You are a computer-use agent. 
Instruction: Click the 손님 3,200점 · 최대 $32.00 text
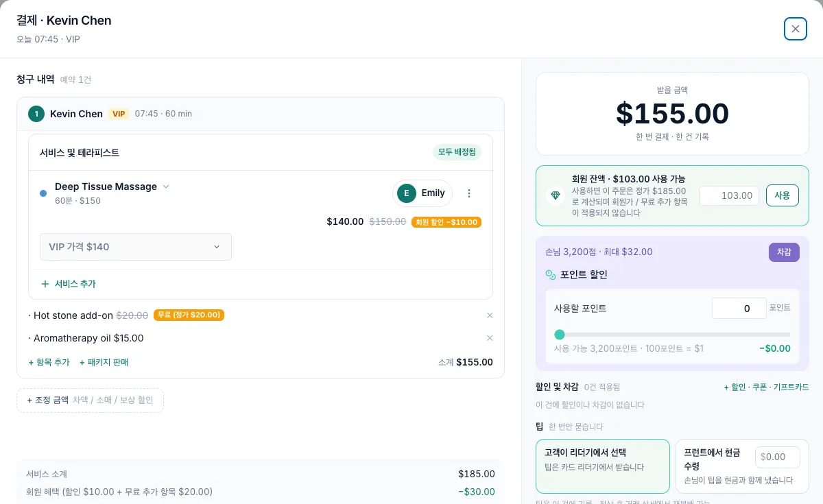(599, 252)
